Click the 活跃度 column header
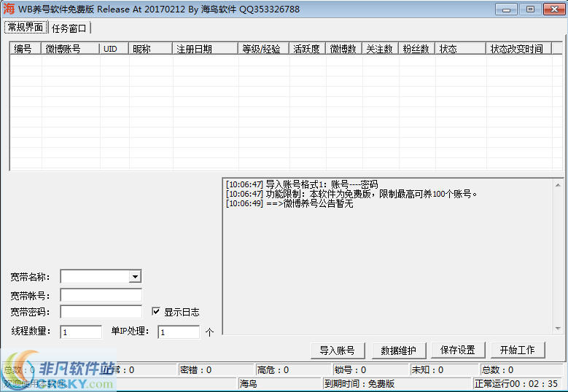The image size is (568, 392). (307, 49)
